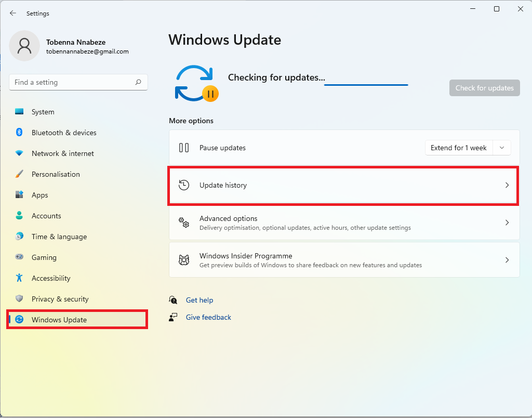
Task: Open the Extend for 1 week dropdown
Action: coord(468,148)
